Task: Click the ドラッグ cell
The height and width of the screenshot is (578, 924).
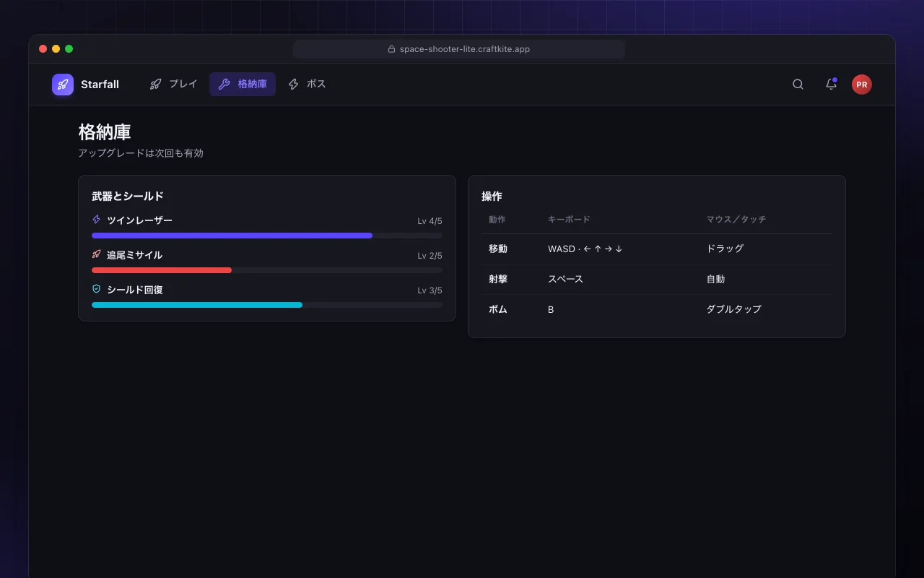Action: 725,249
